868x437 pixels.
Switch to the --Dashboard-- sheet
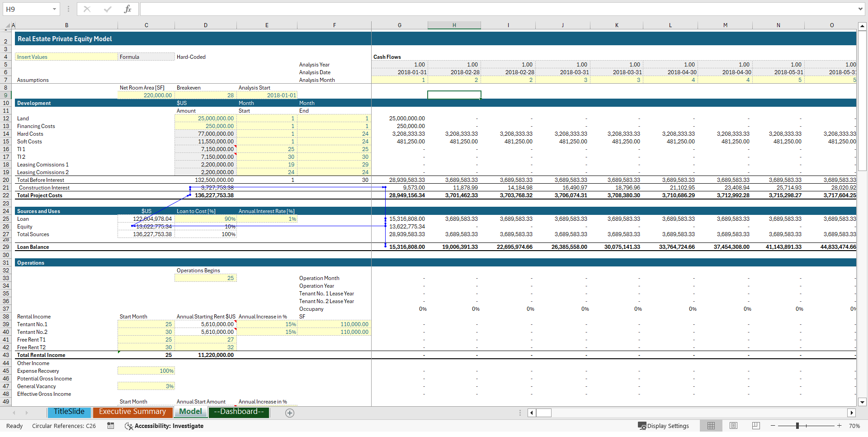pyautogui.click(x=239, y=412)
